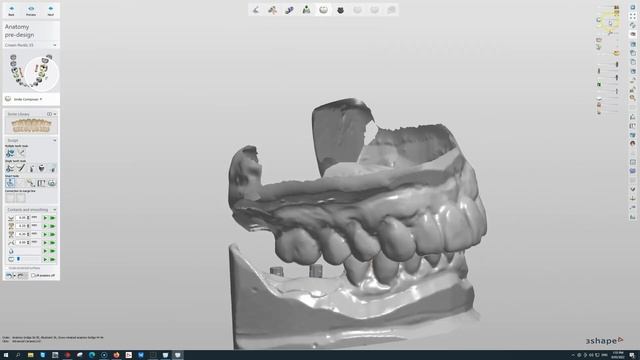Toggle the checkbox beside the redo button
This screenshot has width=640, height=360.
pos(33,276)
